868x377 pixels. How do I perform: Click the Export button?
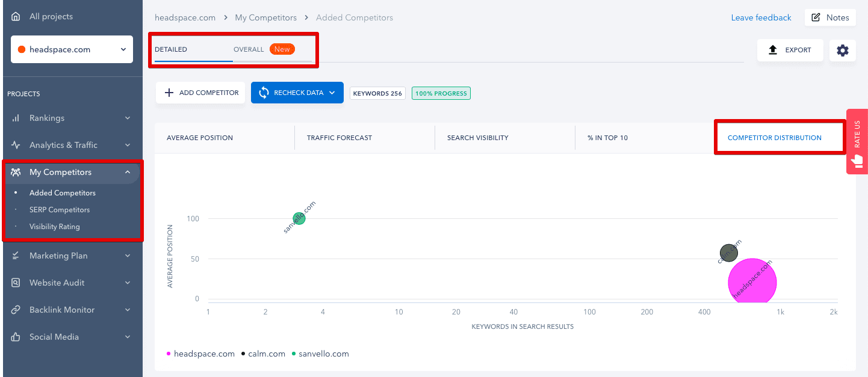[x=790, y=50]
